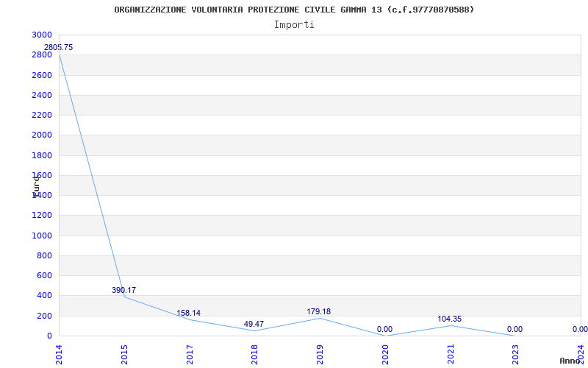Viewport: 588px width, 368px height.
Task: Select year 2021 on the x-axis
Action: click(x=451, y=353)
